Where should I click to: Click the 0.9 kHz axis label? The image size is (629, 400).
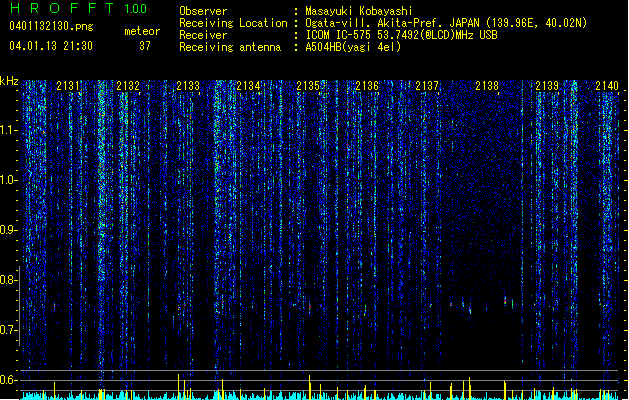8,230
